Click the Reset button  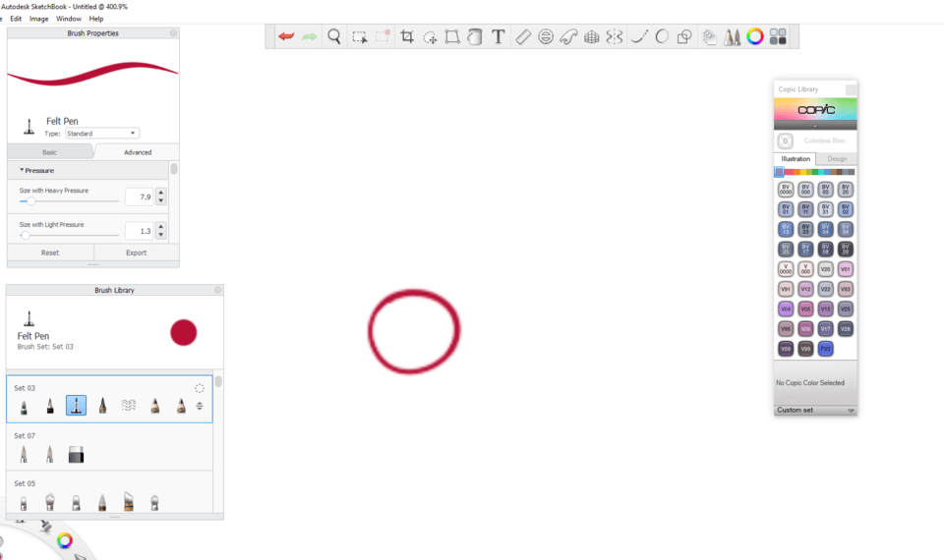[50, 252]
